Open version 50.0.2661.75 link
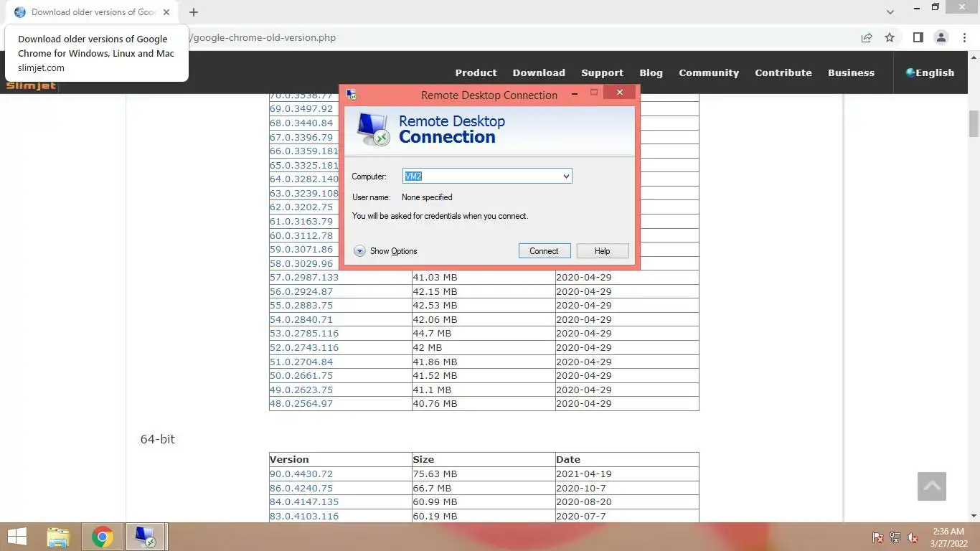This screenshot has height=551, width=980. point(301,375)
